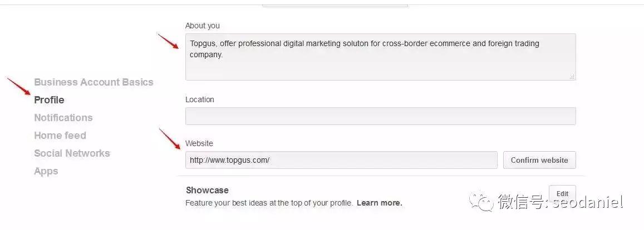Switch to the Social Networks section
This screenshot has width=644, height=230.
coord(72,153)
